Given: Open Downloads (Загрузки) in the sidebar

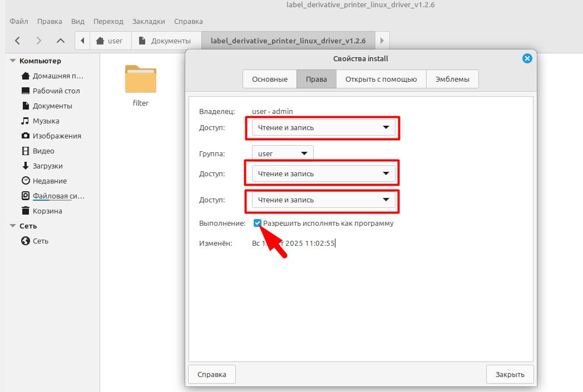Looking at the screenshot, I should pos(47,166).
